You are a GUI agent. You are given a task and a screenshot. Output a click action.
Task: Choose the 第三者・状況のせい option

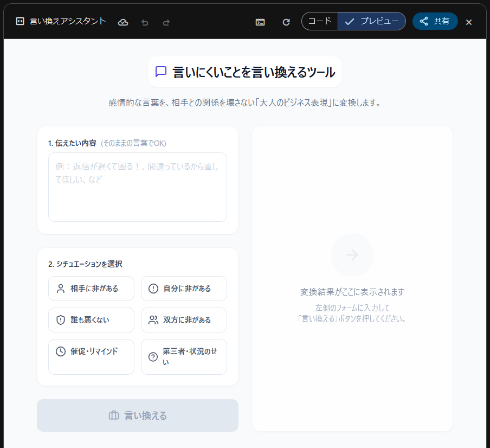[184, 357]
